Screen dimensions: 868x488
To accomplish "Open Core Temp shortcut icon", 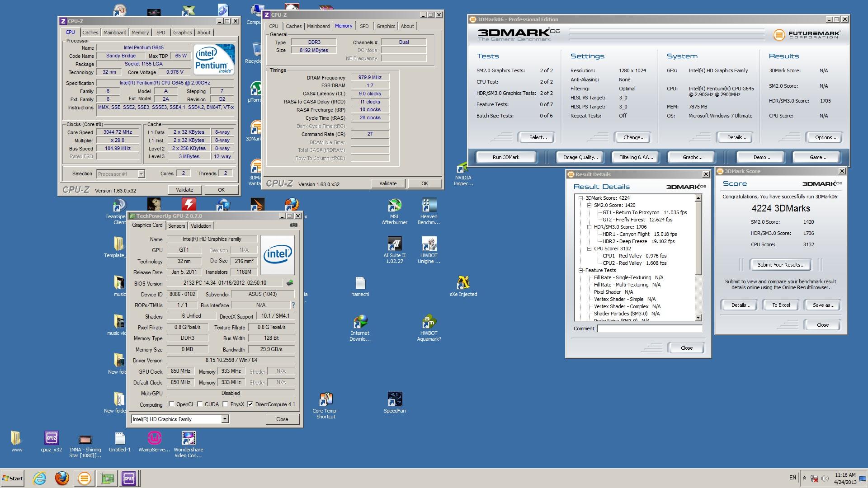I will tap(325, 405).
